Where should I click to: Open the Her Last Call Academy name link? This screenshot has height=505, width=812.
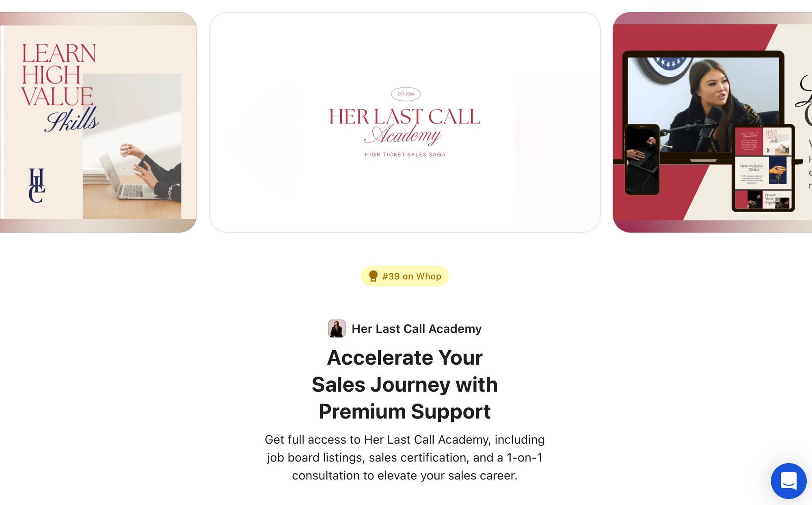click(417, 329)
